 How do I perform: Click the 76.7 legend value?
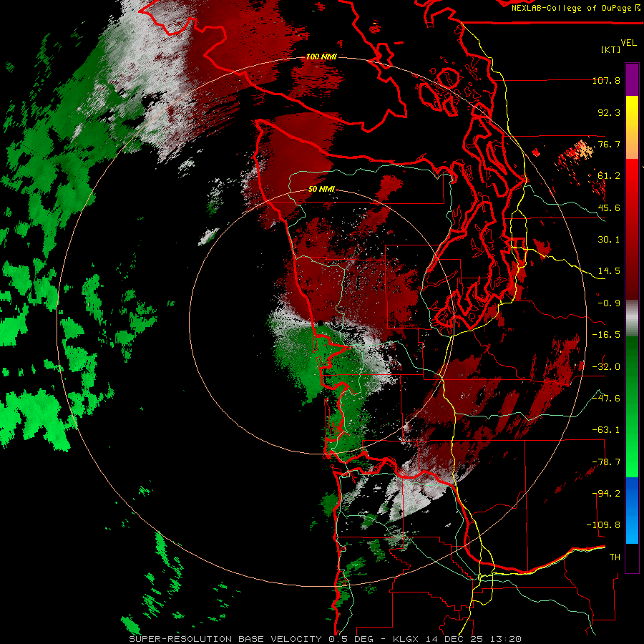pos(609,144)
